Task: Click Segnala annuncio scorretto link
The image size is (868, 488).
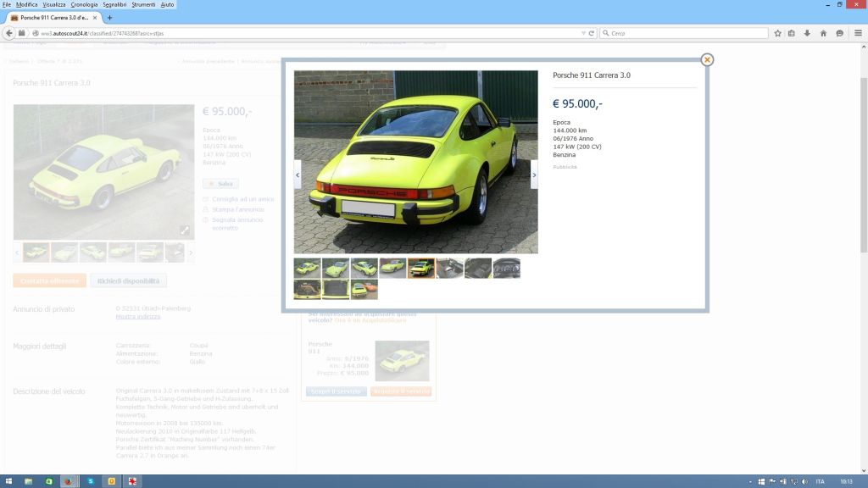Action: (x=237, y=224)
